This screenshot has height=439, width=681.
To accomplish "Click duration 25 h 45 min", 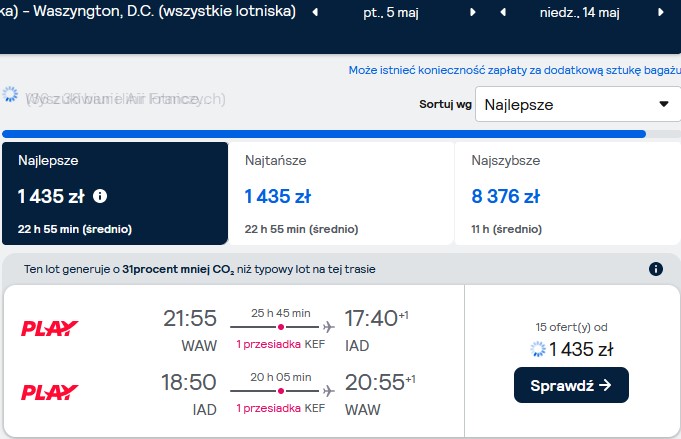I will pyautogui.click(x=281, y=313).
